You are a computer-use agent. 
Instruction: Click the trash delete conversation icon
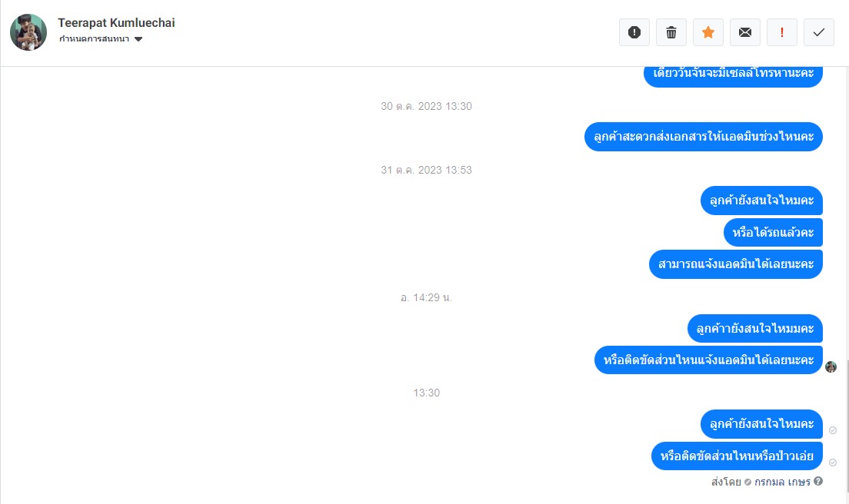tap(671, 32)
